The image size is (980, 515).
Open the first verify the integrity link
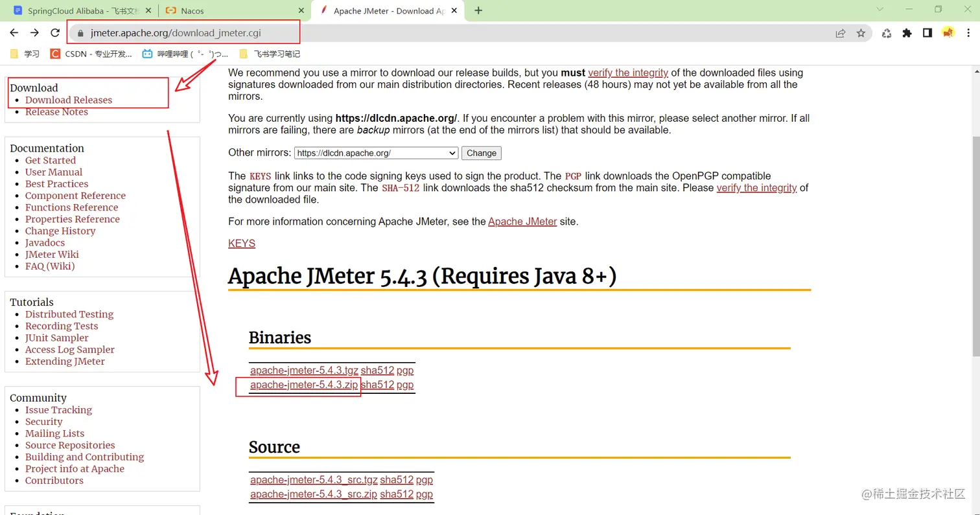pyautogui.click(x=628, y=73)
